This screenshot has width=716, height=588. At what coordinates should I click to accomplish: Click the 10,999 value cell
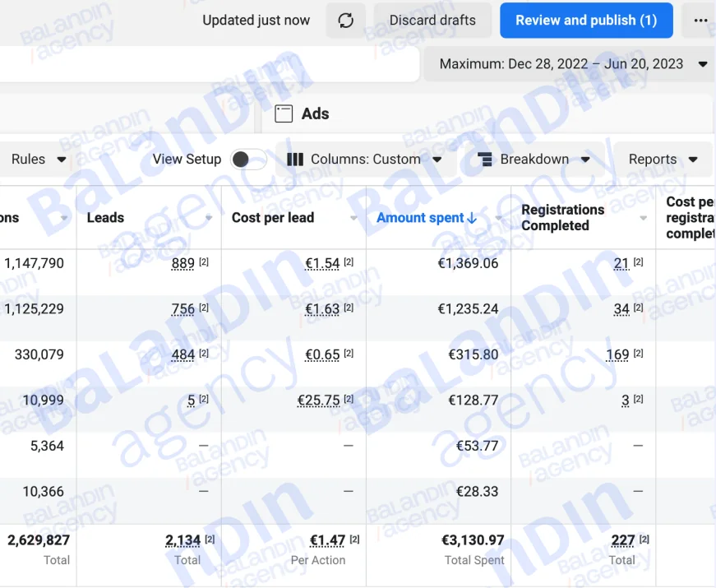tap(44, 400)
